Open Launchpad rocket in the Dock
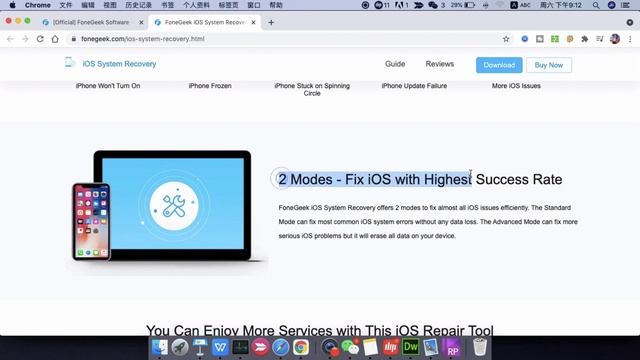Screen dimensions: 640x360 pos(180,347)
